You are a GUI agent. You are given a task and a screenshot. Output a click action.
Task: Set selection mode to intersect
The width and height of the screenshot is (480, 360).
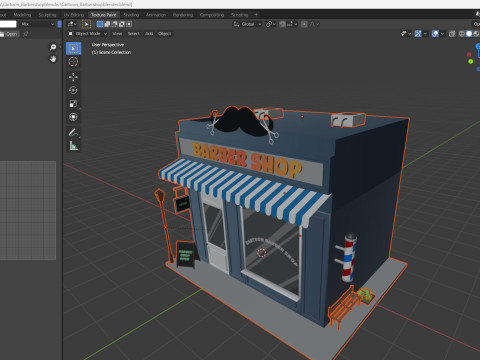(129, 24)
